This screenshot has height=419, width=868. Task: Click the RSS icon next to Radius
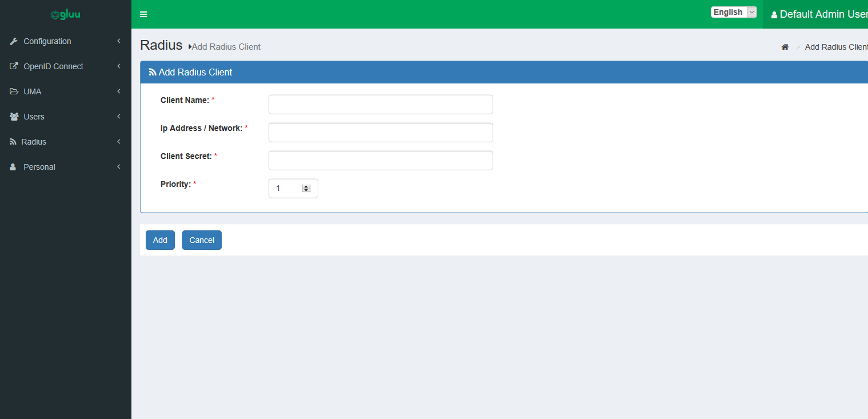tap(13, 141)
